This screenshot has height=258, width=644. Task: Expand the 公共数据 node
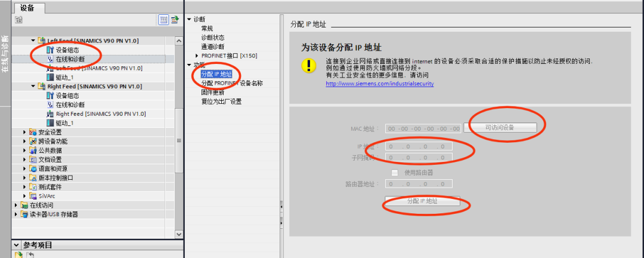(x=24, y=150)
